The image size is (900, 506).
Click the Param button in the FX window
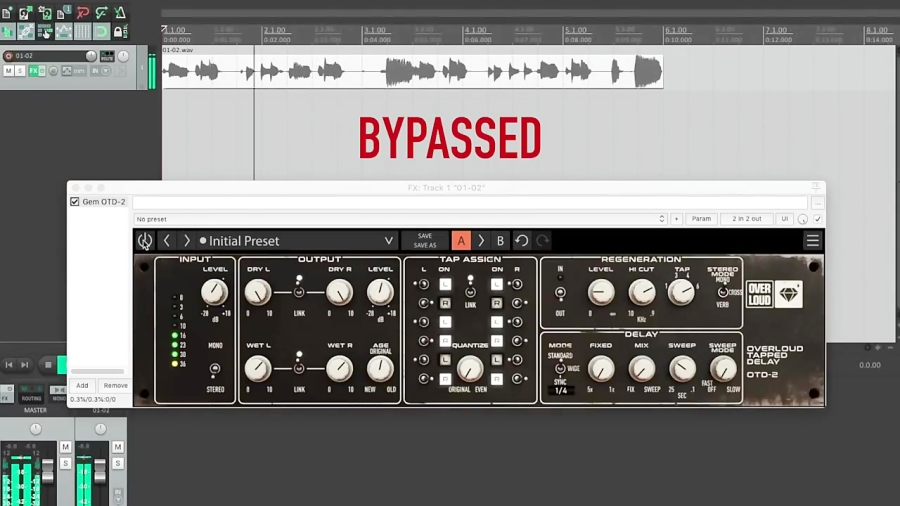coord(701,219)
